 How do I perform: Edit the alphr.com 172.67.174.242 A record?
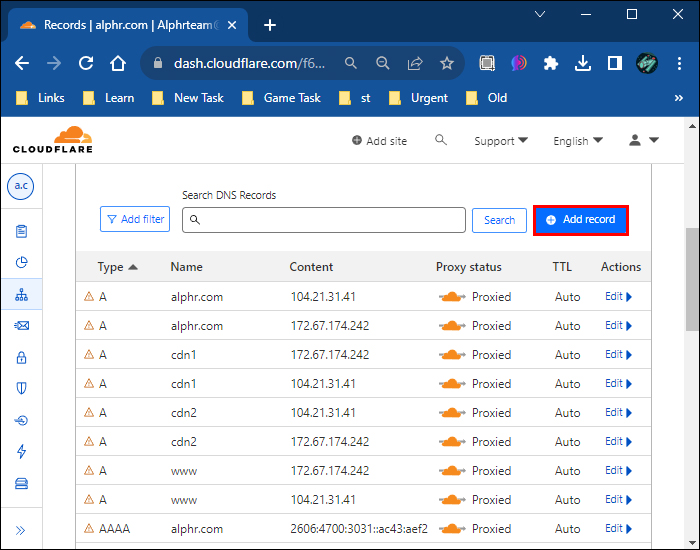pyautogui.click(x=618, y=325)
